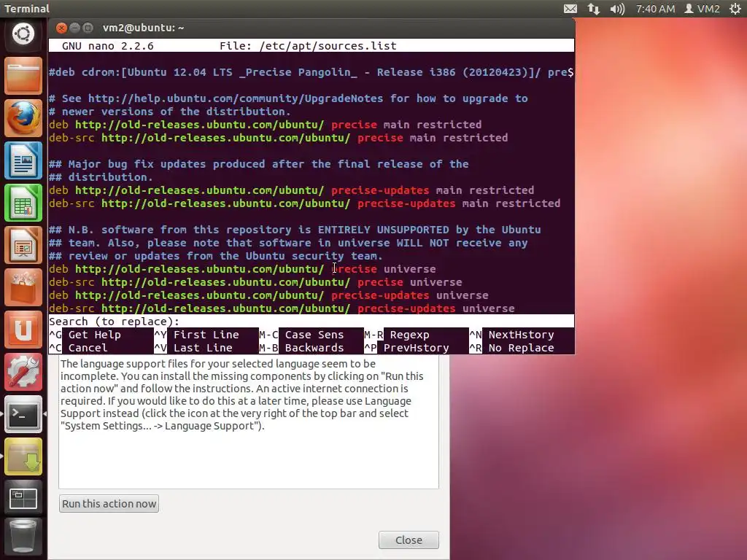The image size is (747, 560).
Task: Open the network connections indicator
Action: click(594, 9)
